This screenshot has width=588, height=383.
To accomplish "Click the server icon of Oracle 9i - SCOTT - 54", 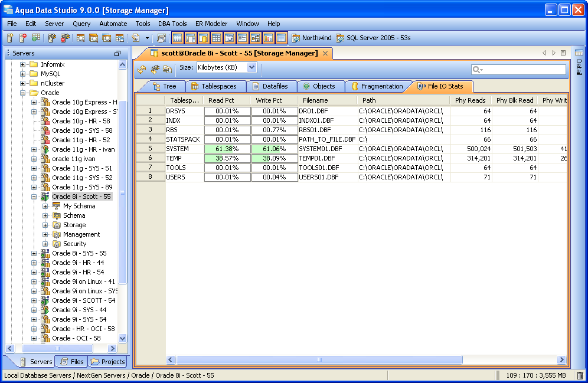I will [x=45, y=300].
